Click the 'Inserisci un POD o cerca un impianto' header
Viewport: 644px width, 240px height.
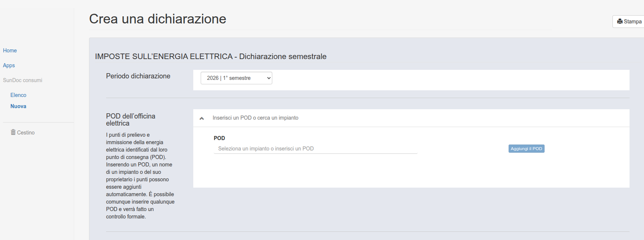pyautogui.click(x=255, y=118)
